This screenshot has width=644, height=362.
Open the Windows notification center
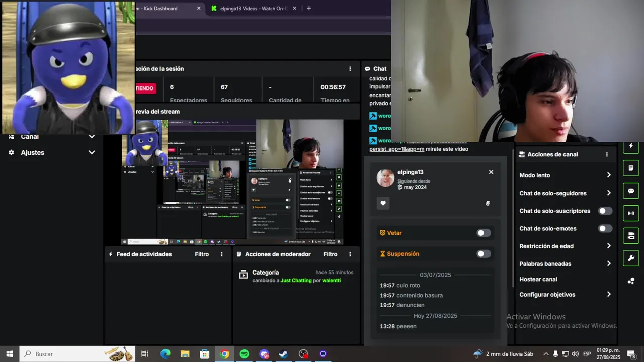(631, 354)
